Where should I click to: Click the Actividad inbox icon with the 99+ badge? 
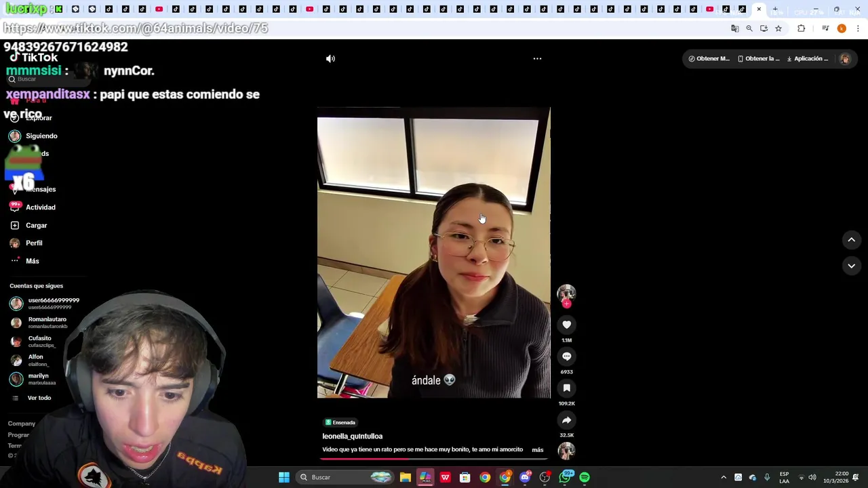[x=15, y=207]
